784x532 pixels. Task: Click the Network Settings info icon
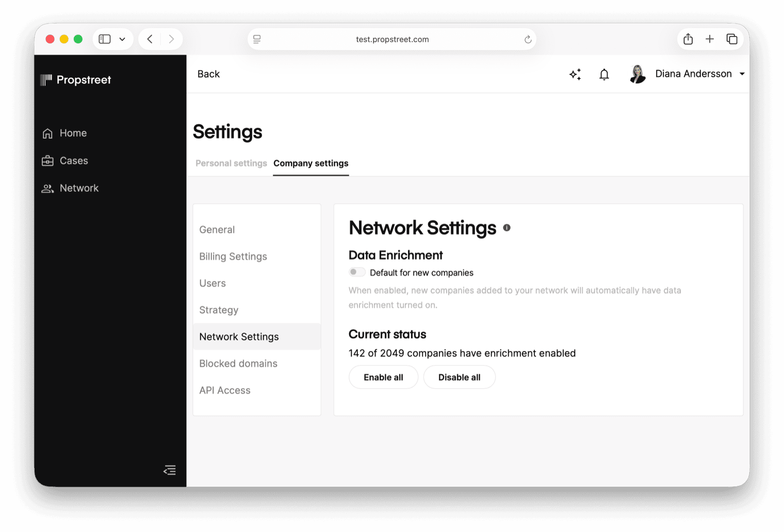click(507, 228)
